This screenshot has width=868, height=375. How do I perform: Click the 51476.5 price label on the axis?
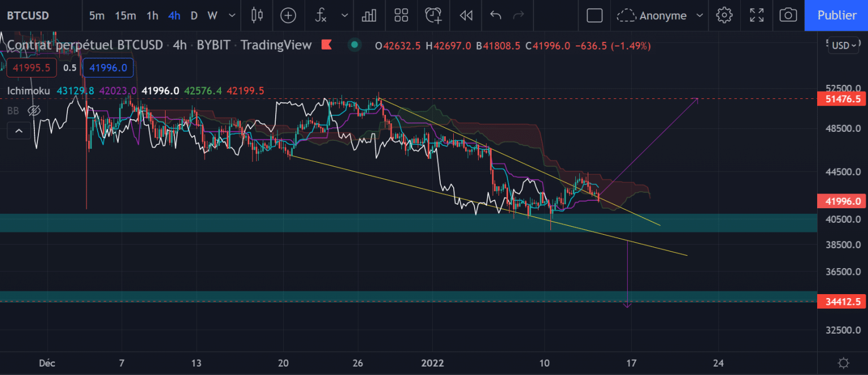[x=843, y=99]
